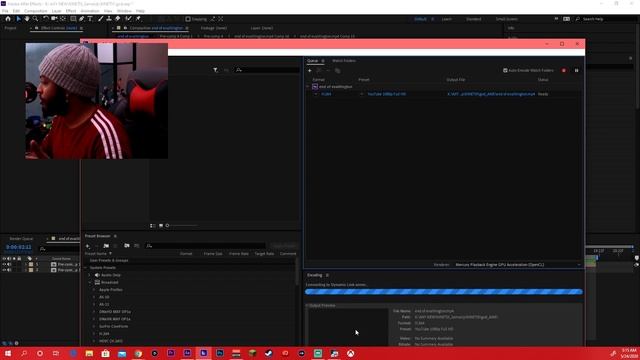Open the Renderer dropdown Mercury Playback Engine
This screenshot has width=640, height=360.
point(518,265)
